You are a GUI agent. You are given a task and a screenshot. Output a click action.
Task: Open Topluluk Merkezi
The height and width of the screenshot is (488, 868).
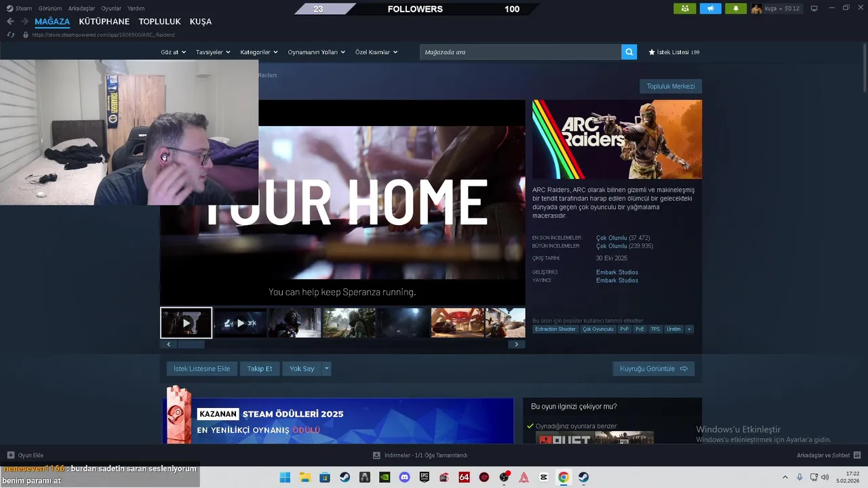[x=671, y=86]
